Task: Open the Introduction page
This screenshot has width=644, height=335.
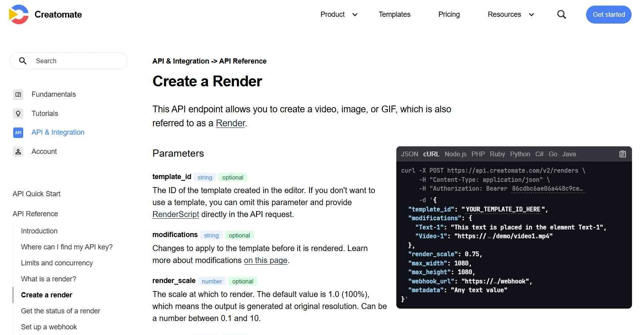Action: click(39, 231)
